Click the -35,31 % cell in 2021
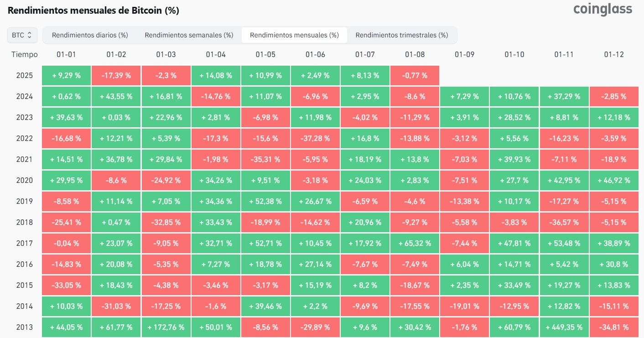The width and height of the screenshot is (644, 338). 265,159
